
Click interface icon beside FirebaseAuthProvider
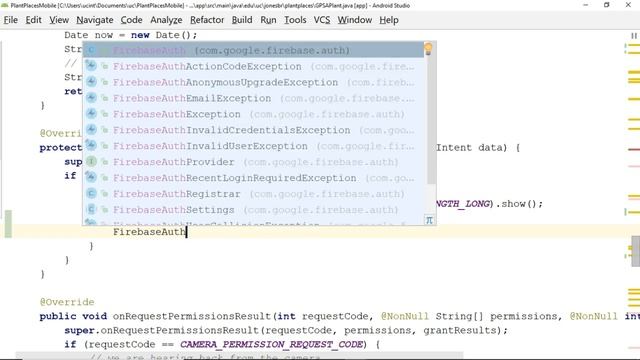coord(91,162)
